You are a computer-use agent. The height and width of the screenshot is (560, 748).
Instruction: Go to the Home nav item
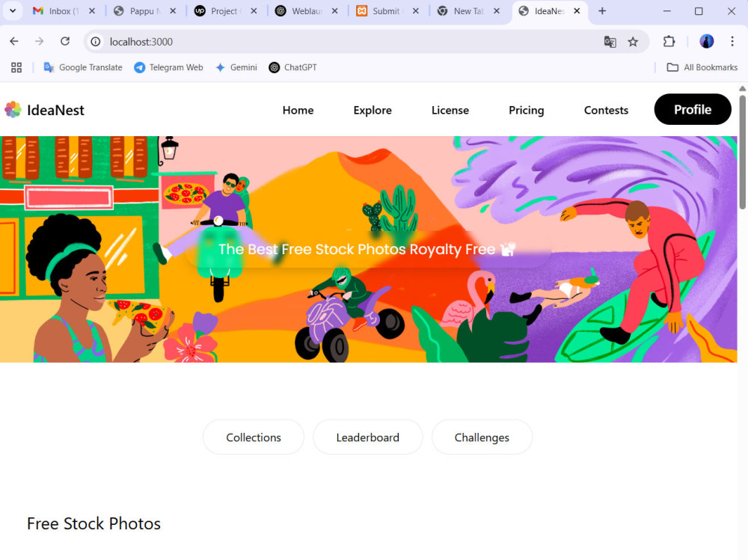(x=298, y=110)
